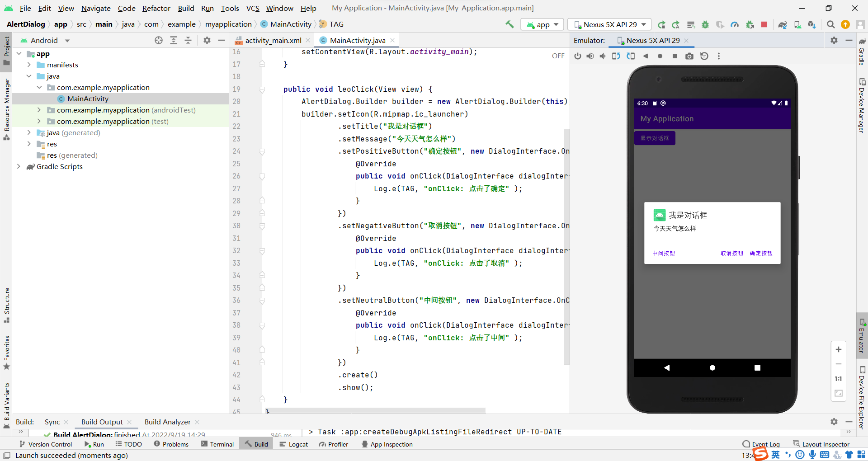Image resolution: width=868 pixels, height=461 pixels.
Task: Open the Profiler from the top toolbar
Action: coord(735,24)
